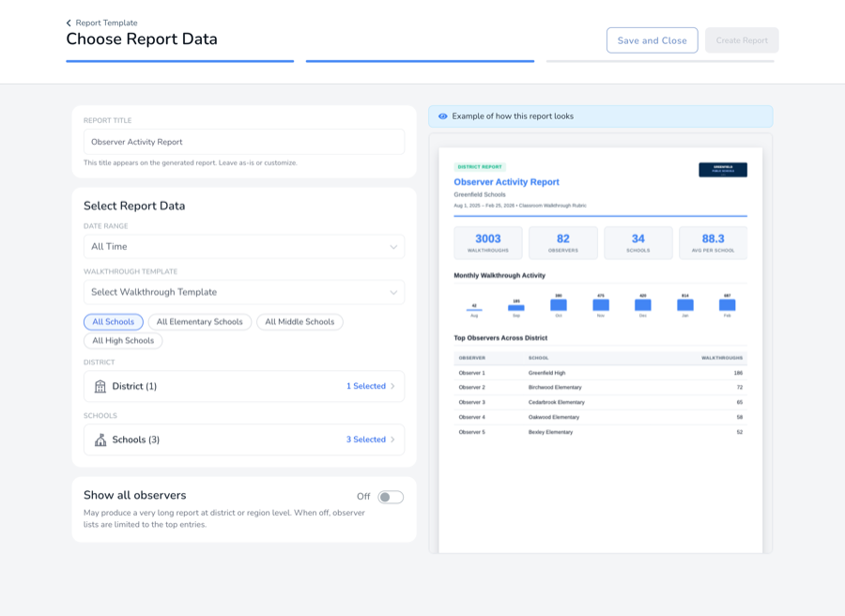Click the 82 Observers stat card
The height and width of the screenshot is (616, 845).
coord(563,243)
